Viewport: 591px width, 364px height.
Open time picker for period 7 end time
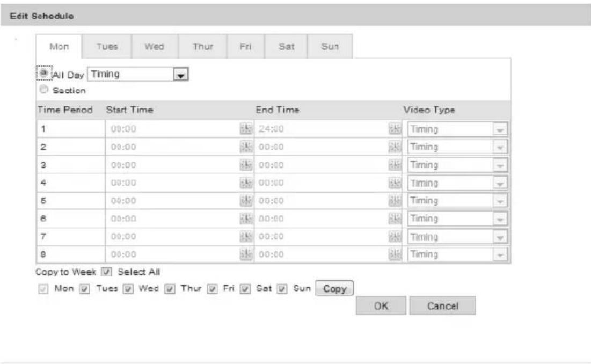coord(395,237)
